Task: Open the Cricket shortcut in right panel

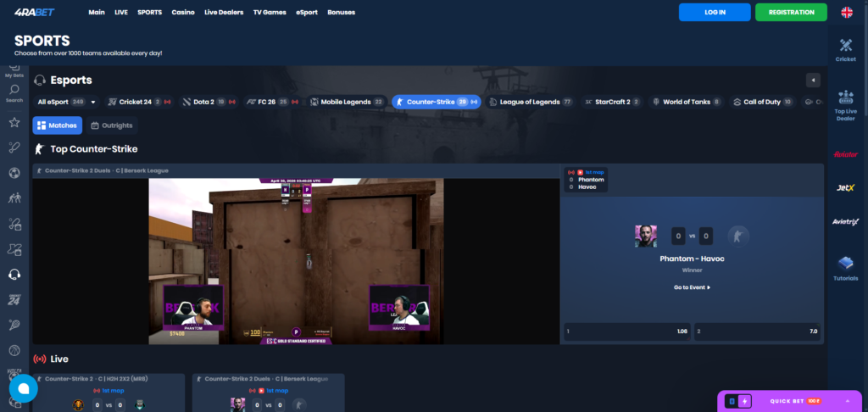Action: 845,50
